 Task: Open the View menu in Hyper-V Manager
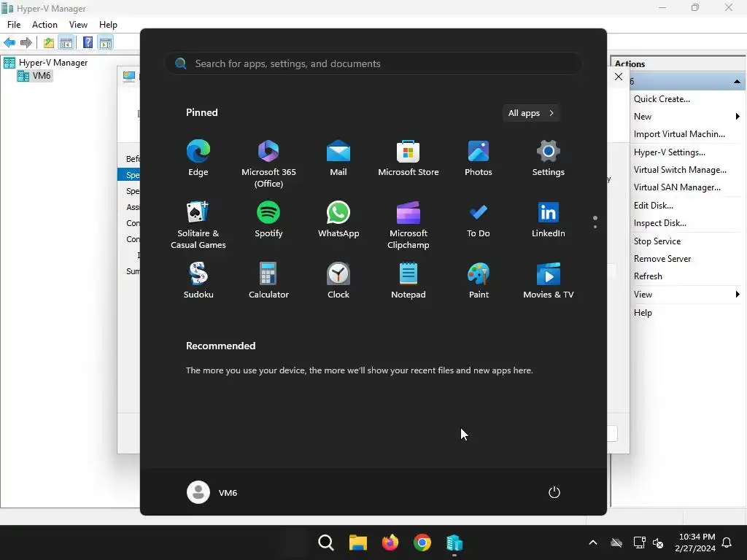pos(78,25)
